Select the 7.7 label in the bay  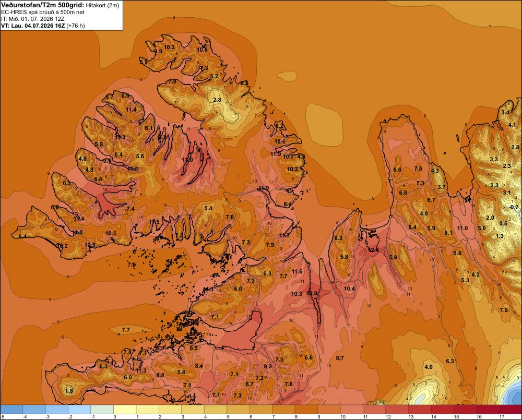tap(125, 330)
